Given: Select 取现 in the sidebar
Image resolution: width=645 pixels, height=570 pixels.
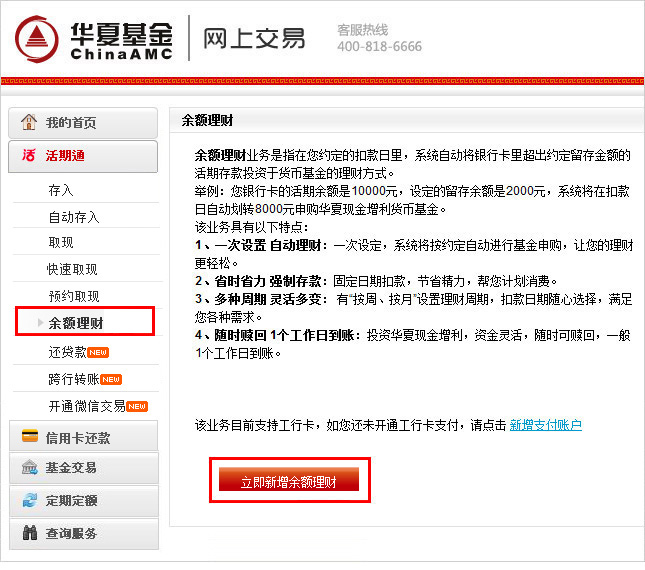Looking at the screenshot, I should coord(61,243).
